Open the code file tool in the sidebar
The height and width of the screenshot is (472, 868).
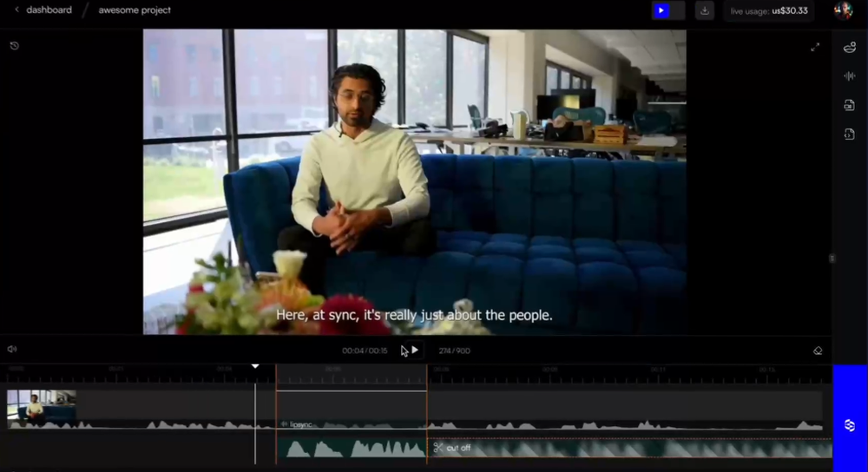pos(850,134)
